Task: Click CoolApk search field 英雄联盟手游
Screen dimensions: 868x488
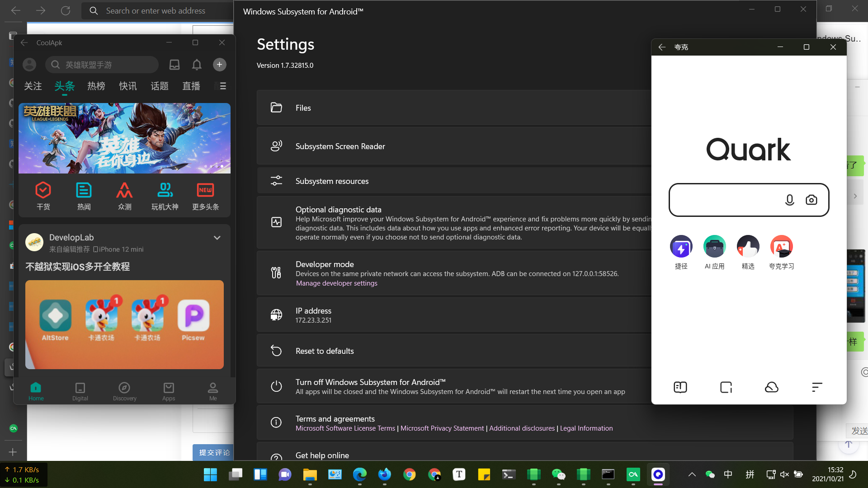Action: pos(102,65)
